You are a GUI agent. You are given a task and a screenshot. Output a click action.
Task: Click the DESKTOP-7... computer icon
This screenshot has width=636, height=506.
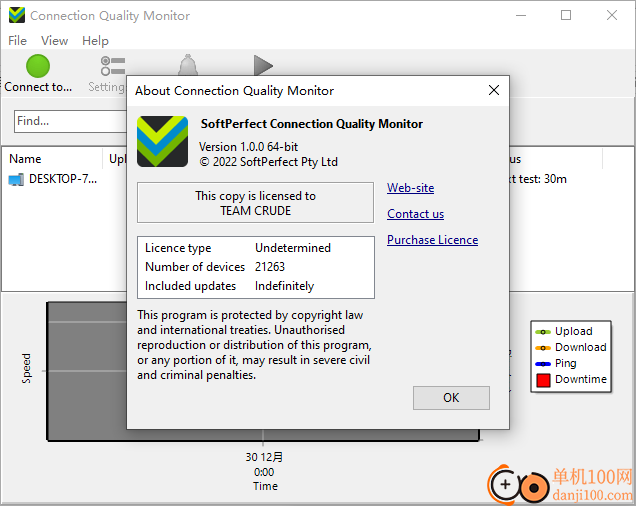click(16, 179)
